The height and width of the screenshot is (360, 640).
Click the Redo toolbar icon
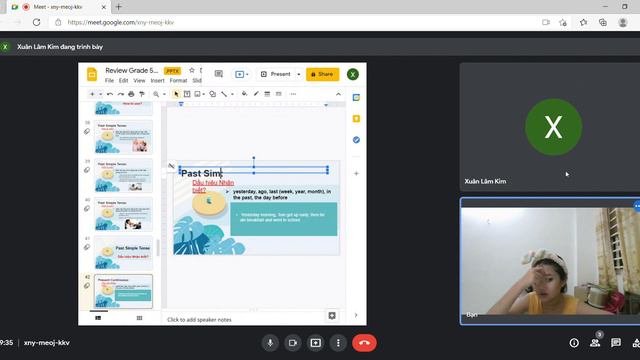[x=120, y=94]
